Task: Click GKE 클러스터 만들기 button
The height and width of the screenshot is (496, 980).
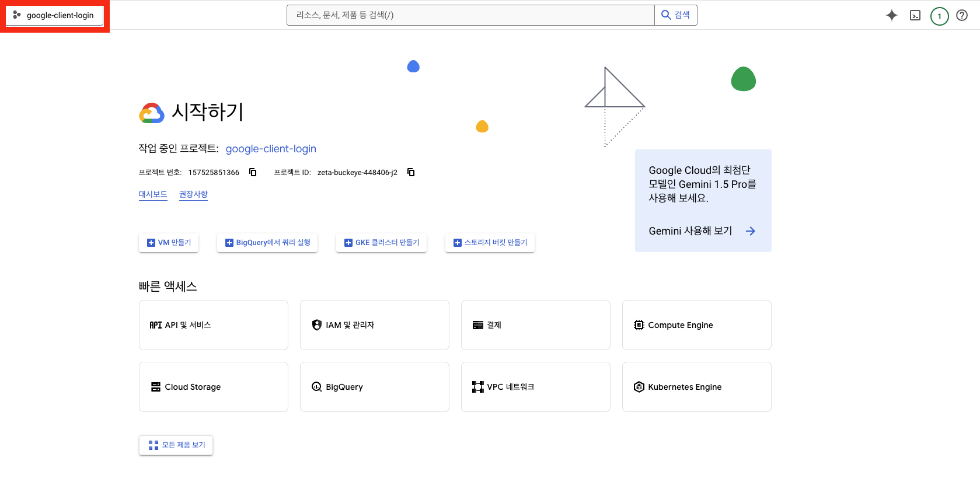Action: 381,243
